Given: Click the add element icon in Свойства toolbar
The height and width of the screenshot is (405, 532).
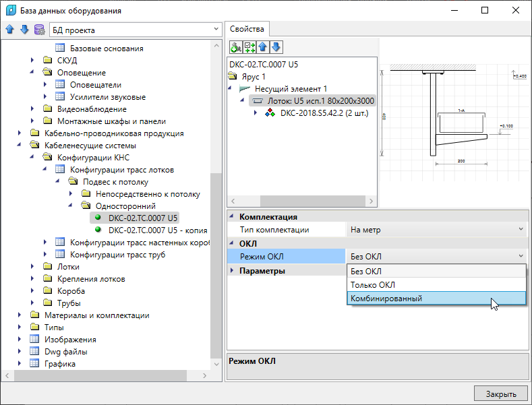Looking at the screenshot, I should pos(236,47).
